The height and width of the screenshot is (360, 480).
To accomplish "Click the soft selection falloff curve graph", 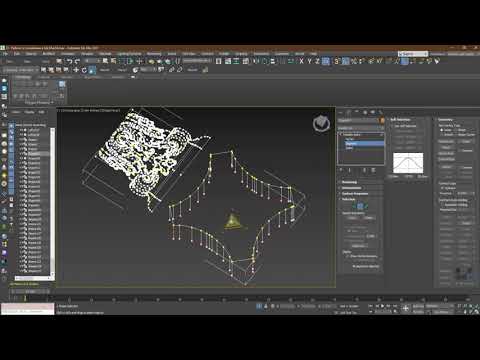I will point(408,163).
